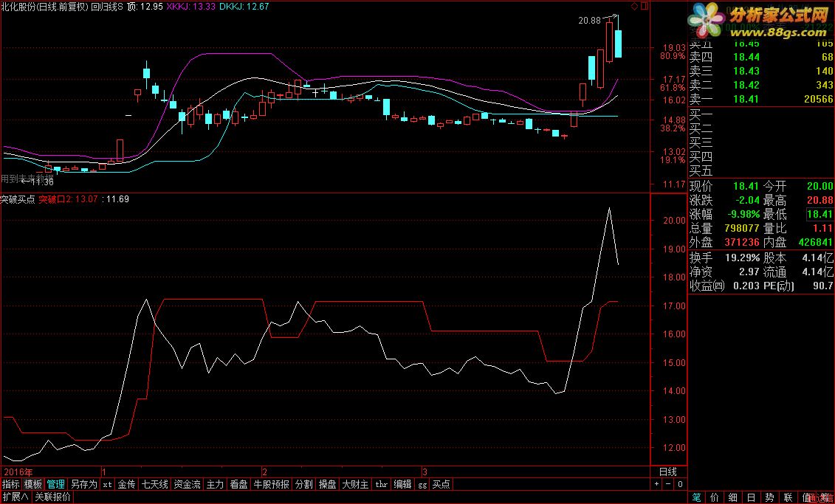Click the 换手 value 19.29%
Image resolution: width=835 pixels, height=504 pixels.
coord(742,258)
